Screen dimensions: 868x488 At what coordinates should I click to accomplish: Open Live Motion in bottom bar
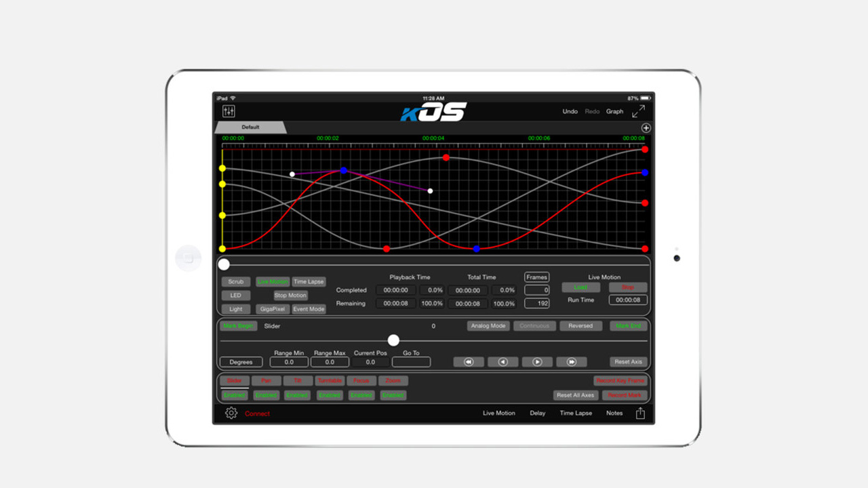[499, 413]
